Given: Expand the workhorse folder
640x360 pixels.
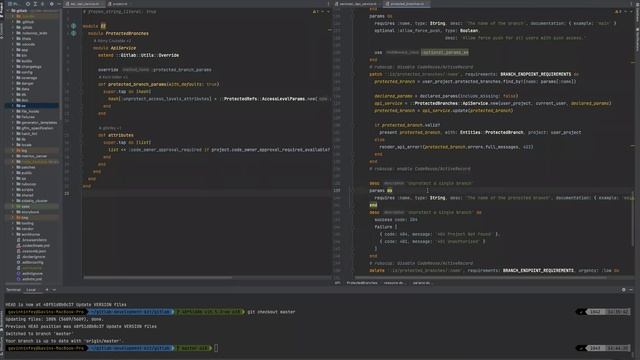Looking at the screenshot, I should pos(13,234).
